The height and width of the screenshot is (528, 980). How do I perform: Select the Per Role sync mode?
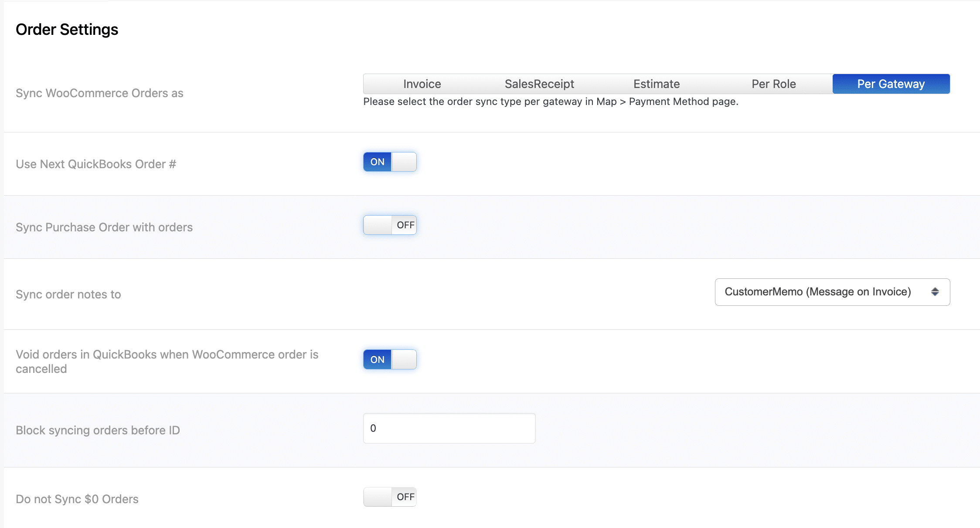(x=774, y=84)
